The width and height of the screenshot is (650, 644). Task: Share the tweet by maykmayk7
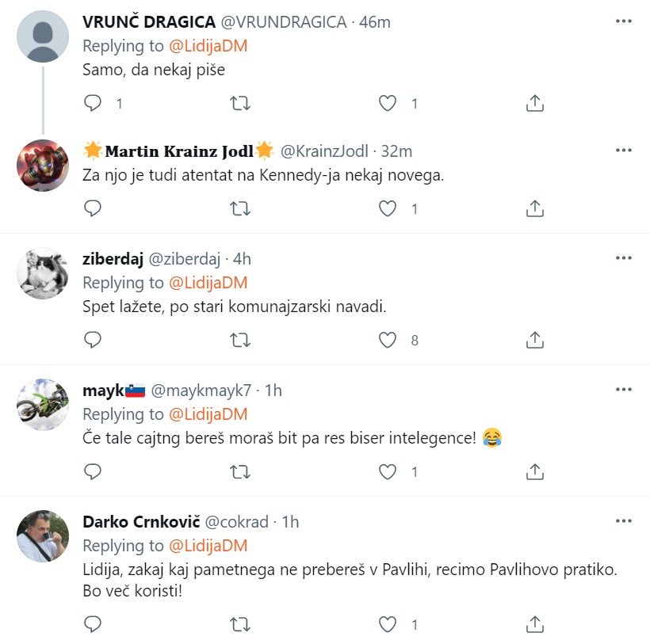pyautogui.click(x=534, y=471)
